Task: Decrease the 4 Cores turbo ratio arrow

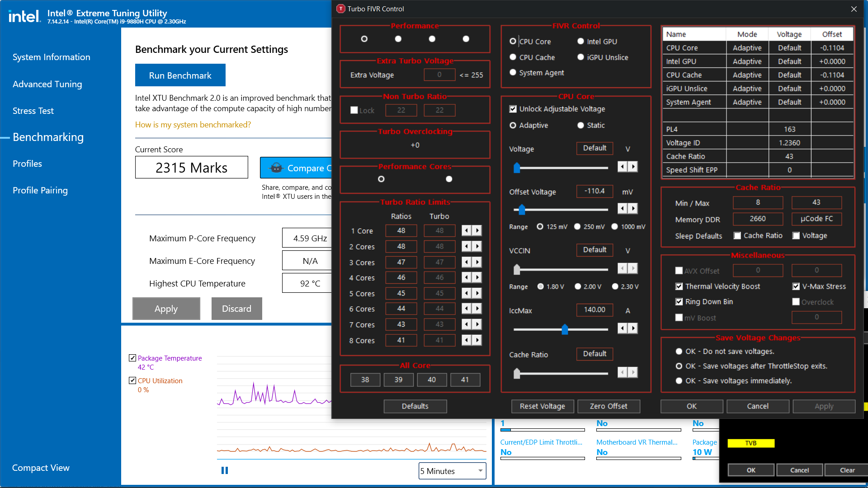Action: pyautogui.click(x=467, y=277)
